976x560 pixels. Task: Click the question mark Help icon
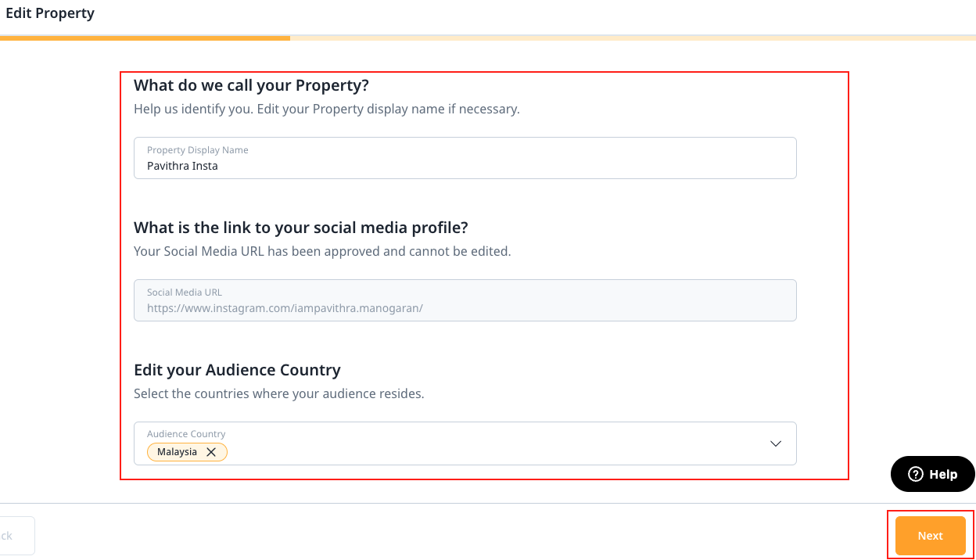(915, 474)
